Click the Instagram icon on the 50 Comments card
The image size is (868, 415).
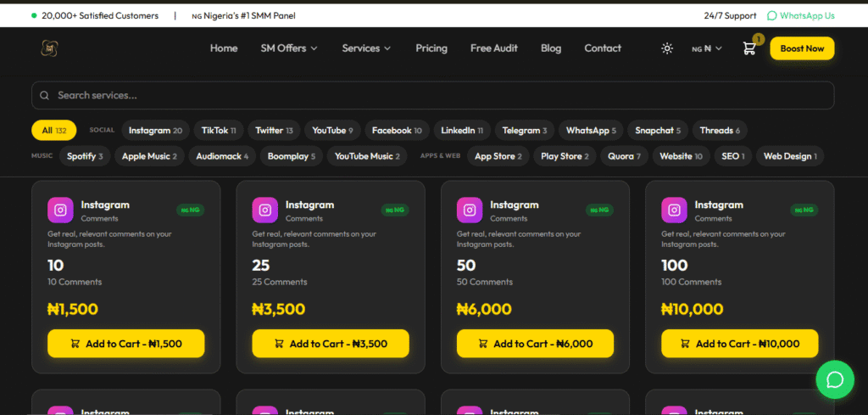[470, 210]
